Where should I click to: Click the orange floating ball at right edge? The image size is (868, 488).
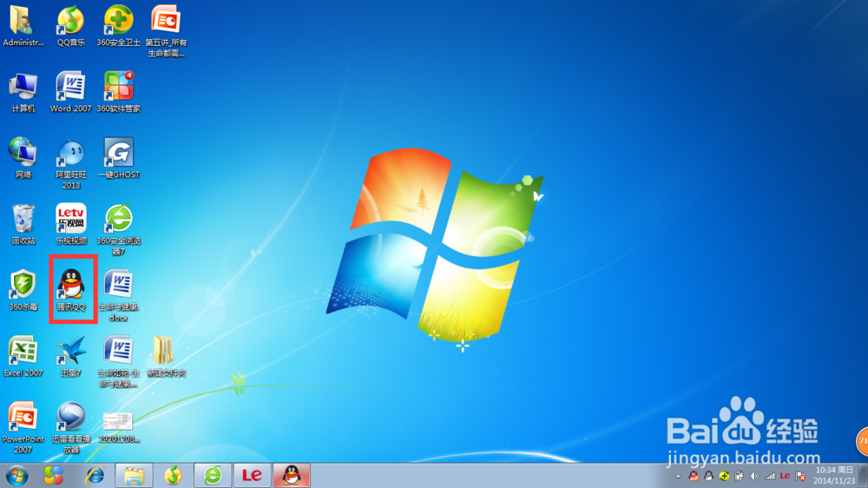pos(863,441)
